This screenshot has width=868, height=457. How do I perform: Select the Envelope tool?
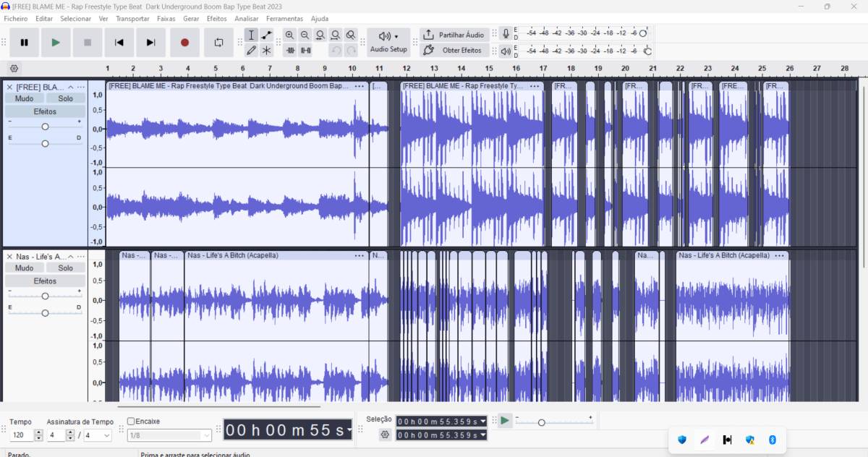[267, 35]
